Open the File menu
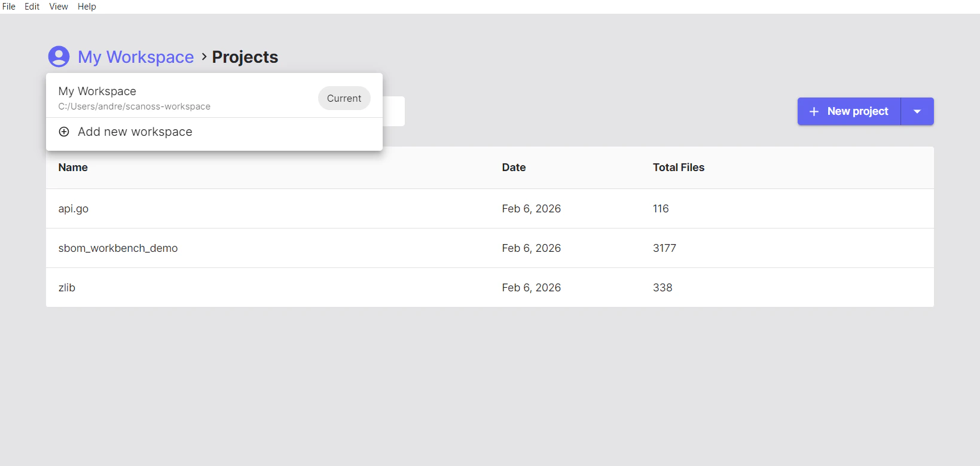Screen dimensions: 980x466 (x=9, y=7)
